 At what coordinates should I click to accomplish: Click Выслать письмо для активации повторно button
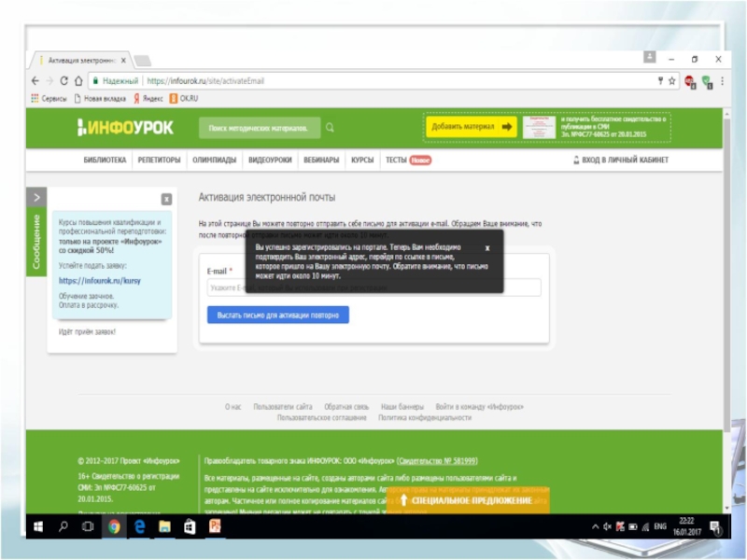pos(277,315)
